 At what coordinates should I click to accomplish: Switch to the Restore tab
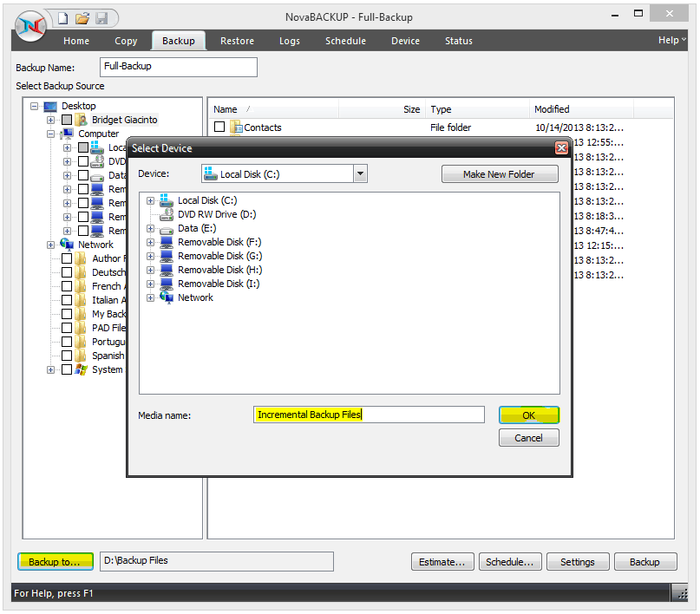click(237, 41)
